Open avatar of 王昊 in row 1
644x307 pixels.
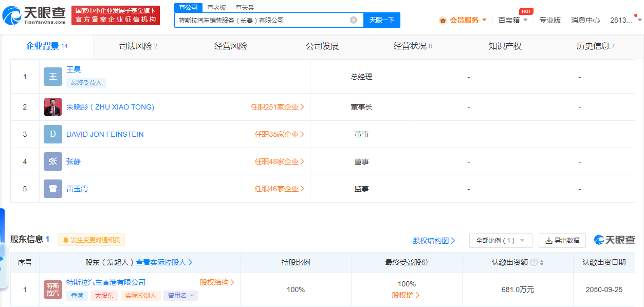tap(53, 77)
